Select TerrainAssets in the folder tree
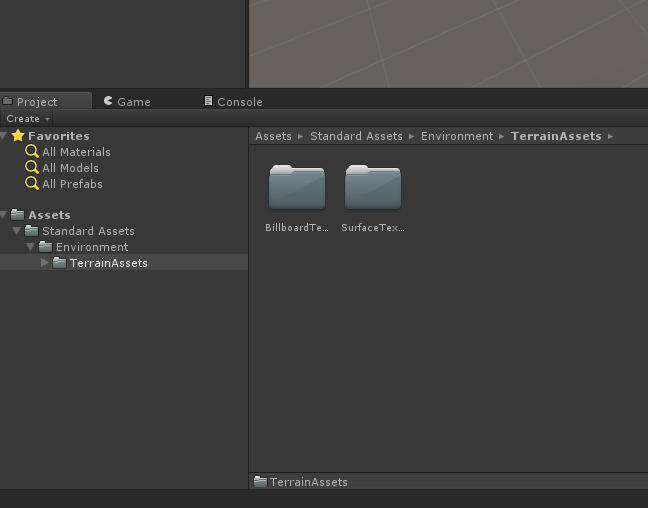The height and width of the screenshot is (508, 648). [109, 263]
